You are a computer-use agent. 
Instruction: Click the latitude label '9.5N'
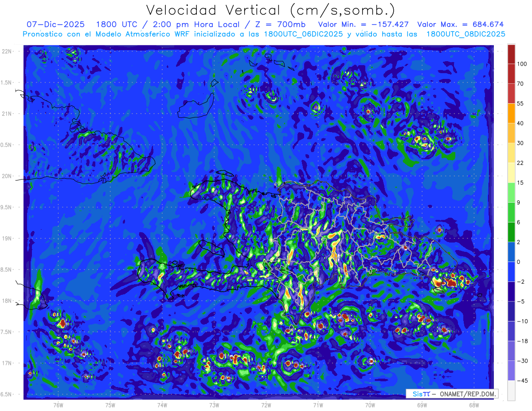(7, 207)
